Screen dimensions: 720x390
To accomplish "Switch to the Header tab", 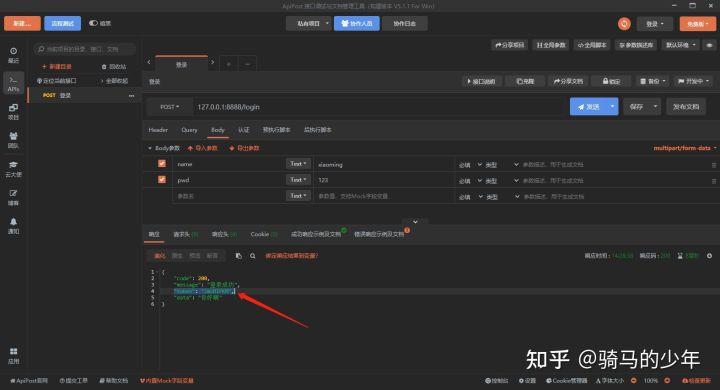I will [x=158, y=130].
